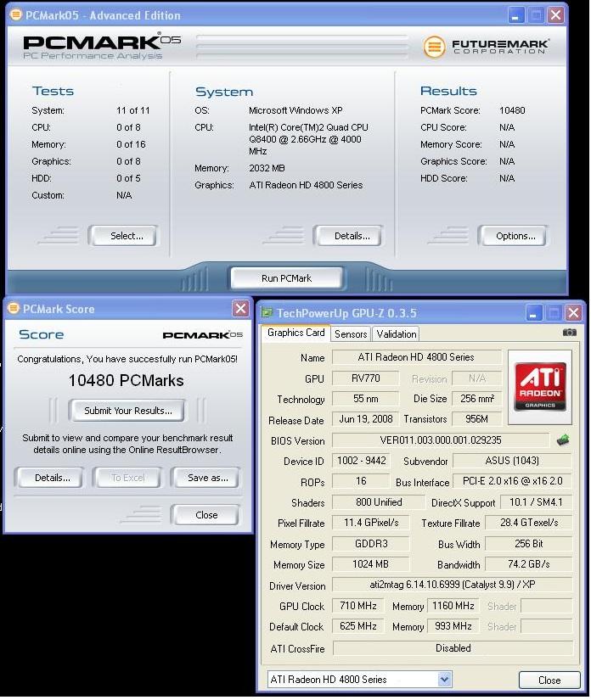Click the ATI CrossFire Disabled field
This screenshot has height=700, width=591.
click(x=453, y=648)
